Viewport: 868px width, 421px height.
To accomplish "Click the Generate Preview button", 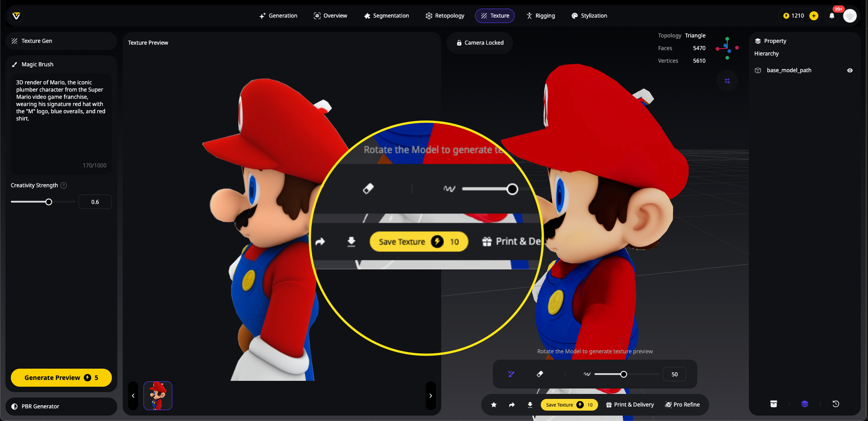I will point(61,378).
